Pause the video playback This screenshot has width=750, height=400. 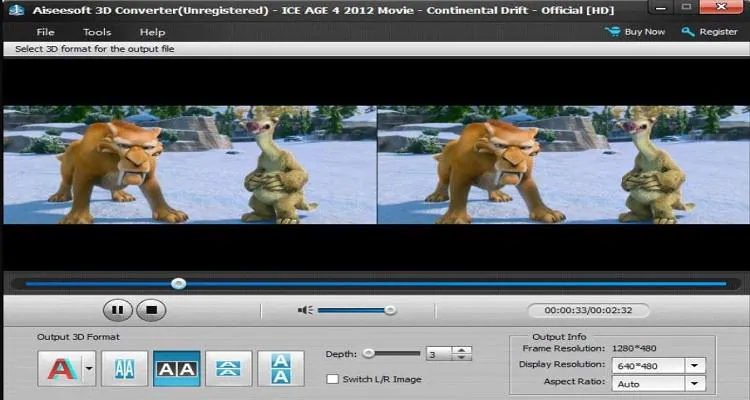118,310
